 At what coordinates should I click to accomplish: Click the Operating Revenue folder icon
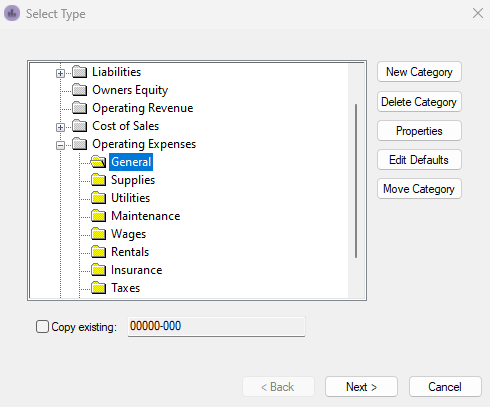pyautogui.click(x=80, y=108)
